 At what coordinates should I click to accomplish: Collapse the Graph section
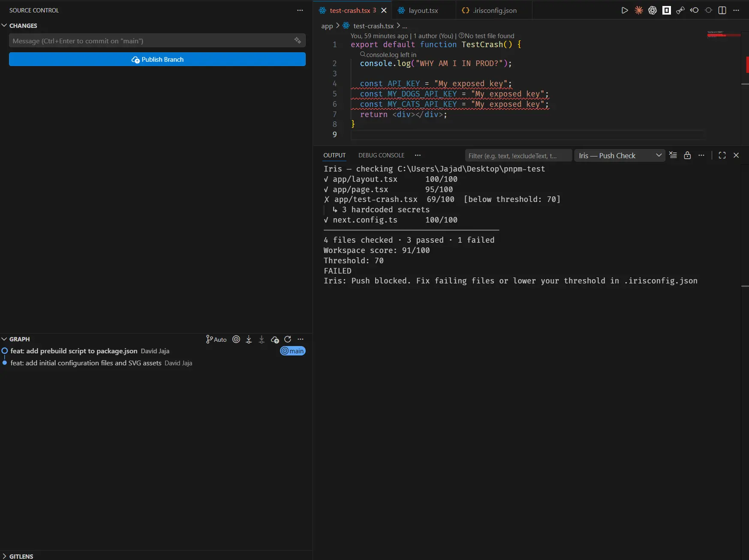tap(4, 339)
